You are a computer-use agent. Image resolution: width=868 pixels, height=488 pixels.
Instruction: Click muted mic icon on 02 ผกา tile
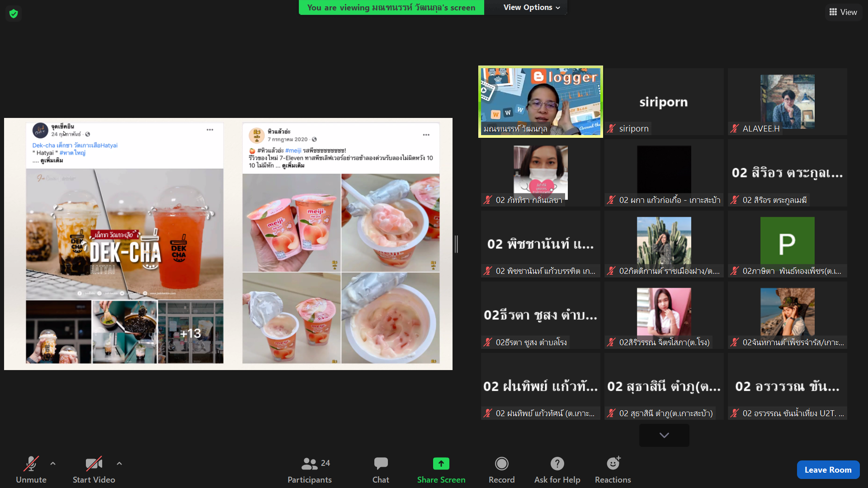pos(611,200)
